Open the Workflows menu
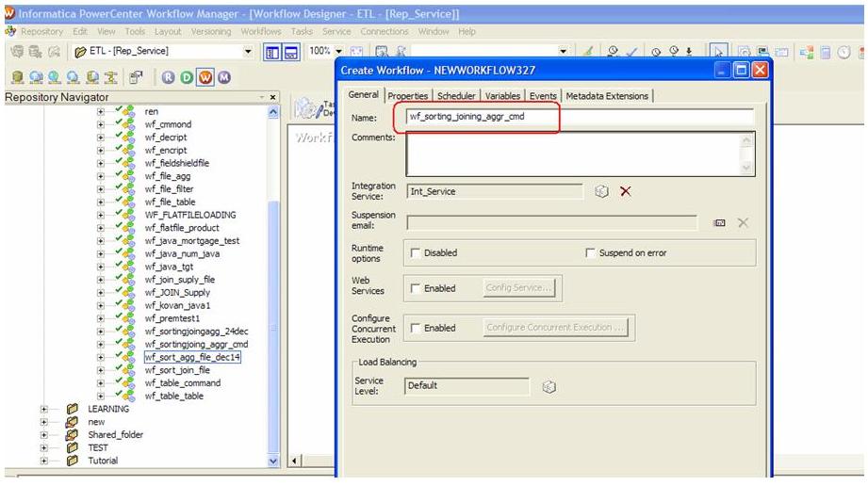 click(261, 31)
